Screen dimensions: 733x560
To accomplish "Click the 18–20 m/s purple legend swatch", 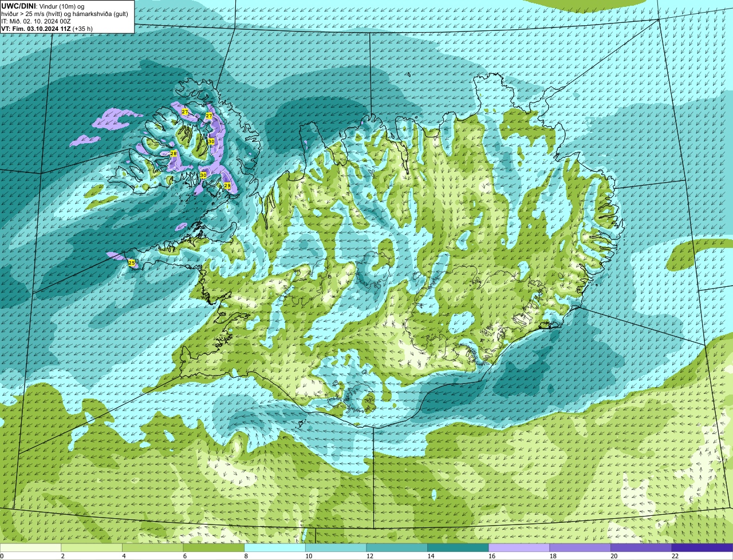I will click(x=580, y=547).
